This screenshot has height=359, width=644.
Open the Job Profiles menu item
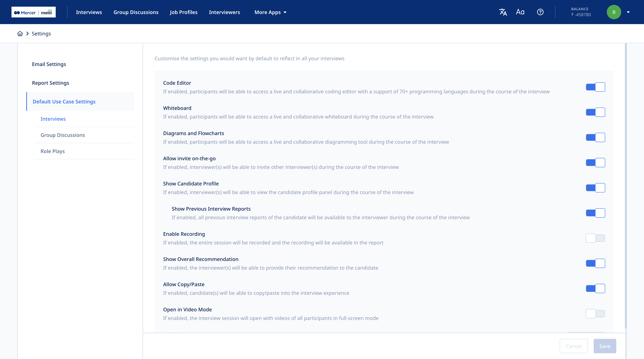coord(184,12)
